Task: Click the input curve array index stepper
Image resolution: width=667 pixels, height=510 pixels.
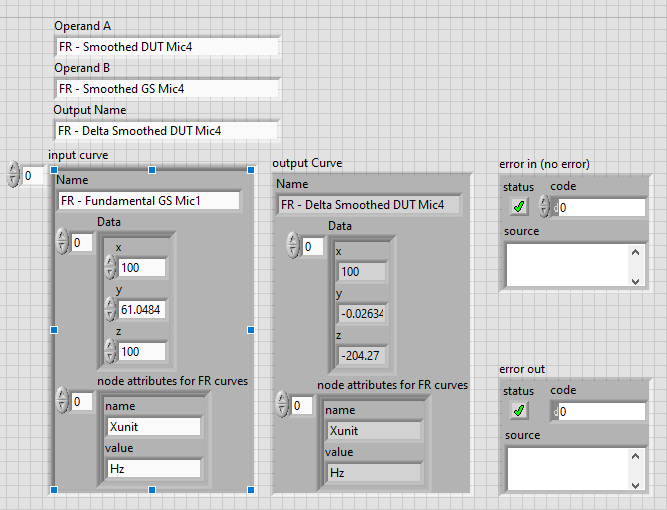Action: click(x=13, y=175)
